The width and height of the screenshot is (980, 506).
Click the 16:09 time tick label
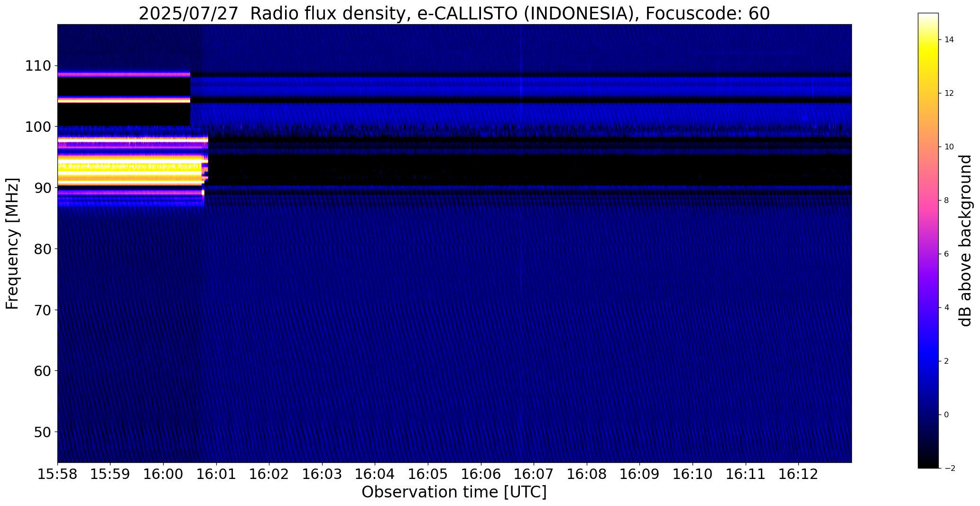(x=640, y=474)
